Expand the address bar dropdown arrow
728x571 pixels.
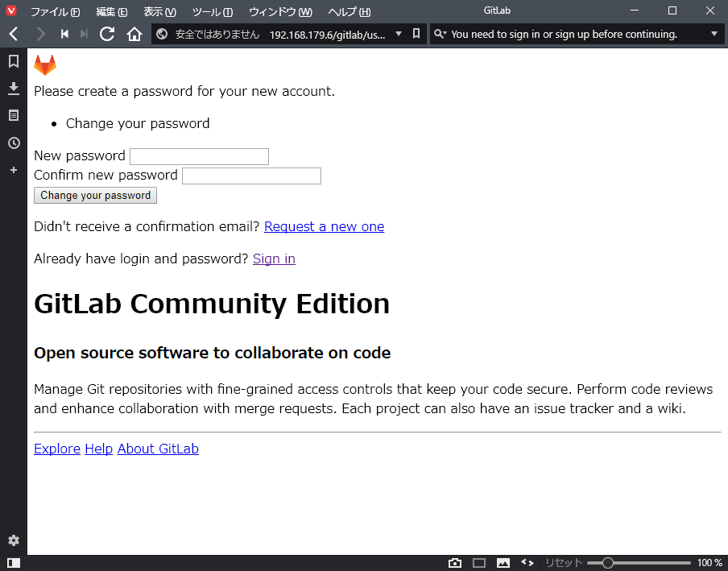point(398,34)
